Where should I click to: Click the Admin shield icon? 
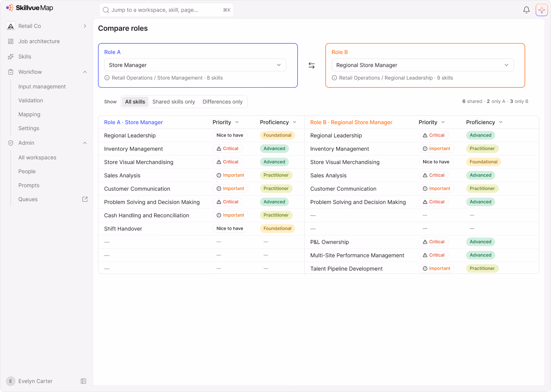pyautogui.click(x=11, y=143)
